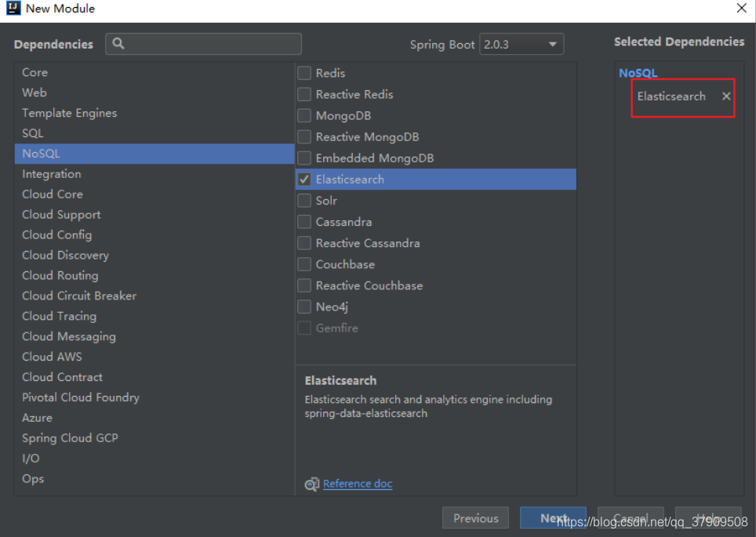The height and width of the screenshot is (537, 756).
Task: Select Cloud Config category
Action: (154, 234)
